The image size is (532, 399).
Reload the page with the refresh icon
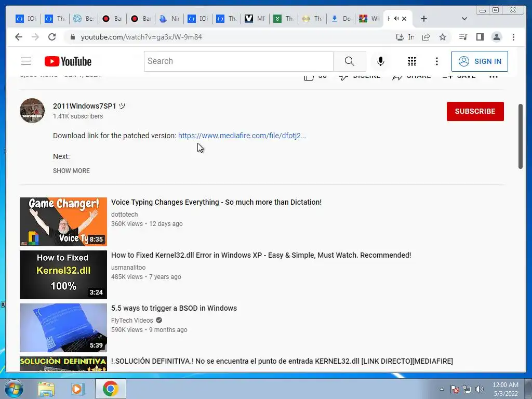(x=52, y=37)
